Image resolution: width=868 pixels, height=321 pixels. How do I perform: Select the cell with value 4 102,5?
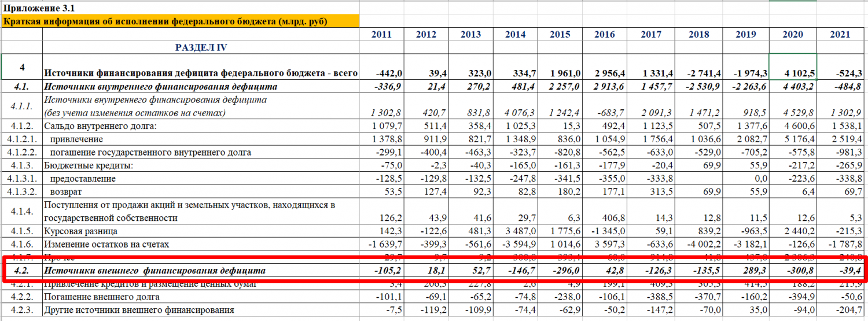point(793,73)
